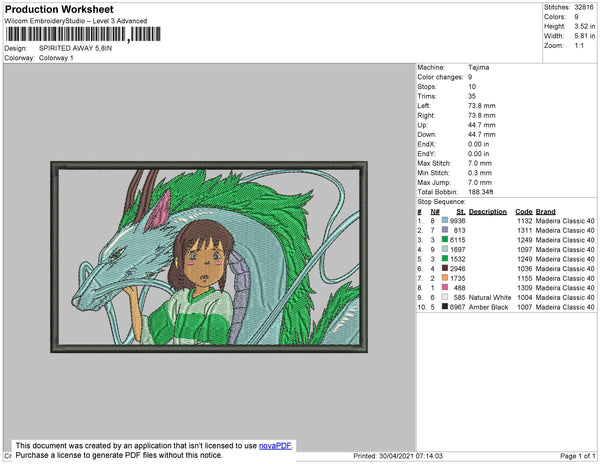The image size is (600, 464).
Task: Click the 'Production Worksheet' title
Action: tap(59, 10)
